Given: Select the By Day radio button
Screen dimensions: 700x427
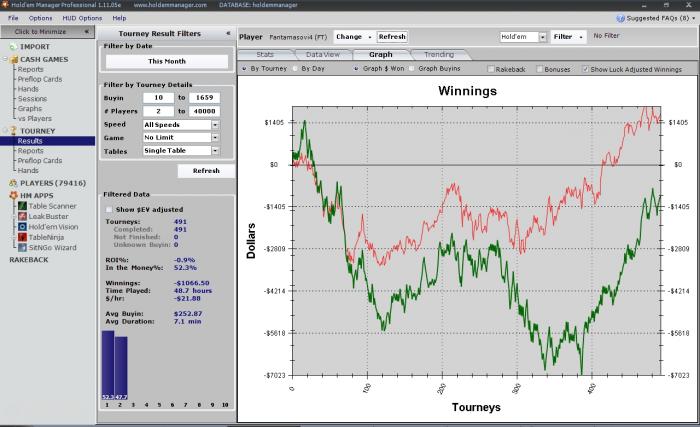Looking at the screenshot, I should (x=295, y=69).
